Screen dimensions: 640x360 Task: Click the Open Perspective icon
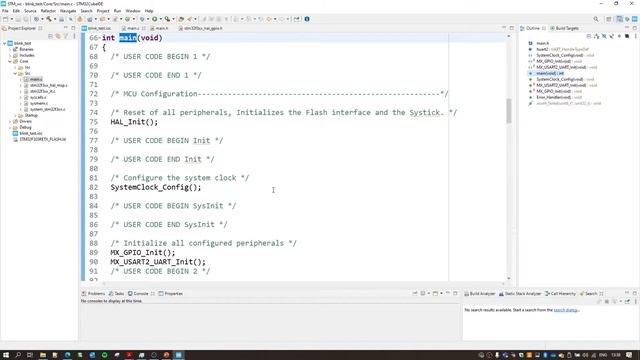[609, 19]
